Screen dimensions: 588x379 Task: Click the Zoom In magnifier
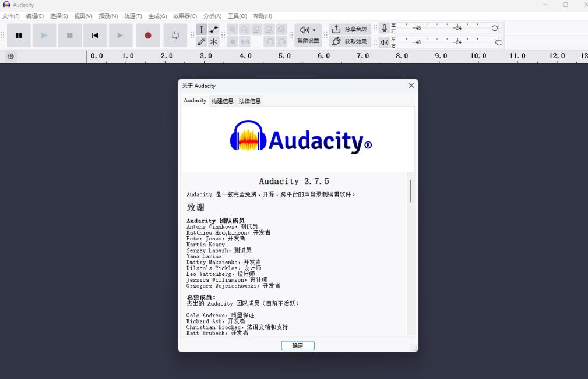[233, 29]
